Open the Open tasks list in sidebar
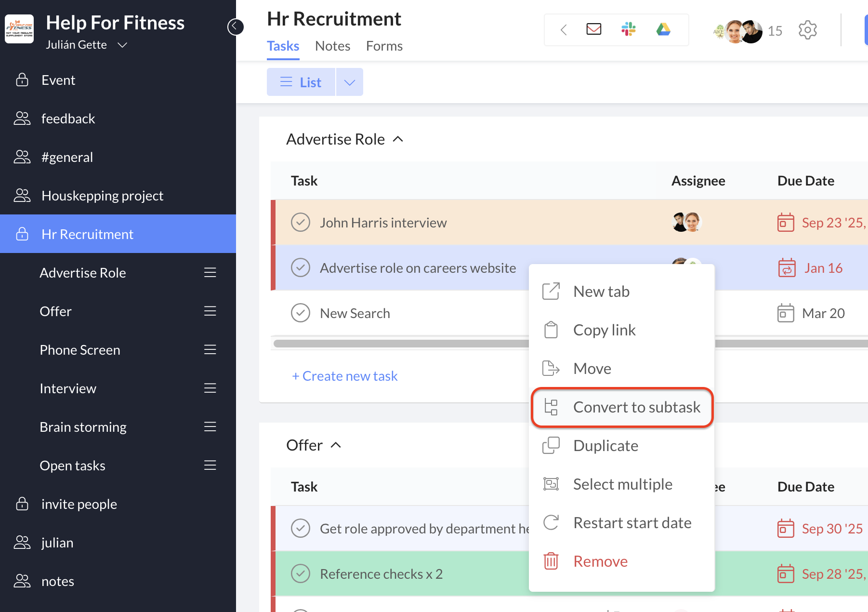Viewport: 868px width, 612px height. [x=72, y=466]
